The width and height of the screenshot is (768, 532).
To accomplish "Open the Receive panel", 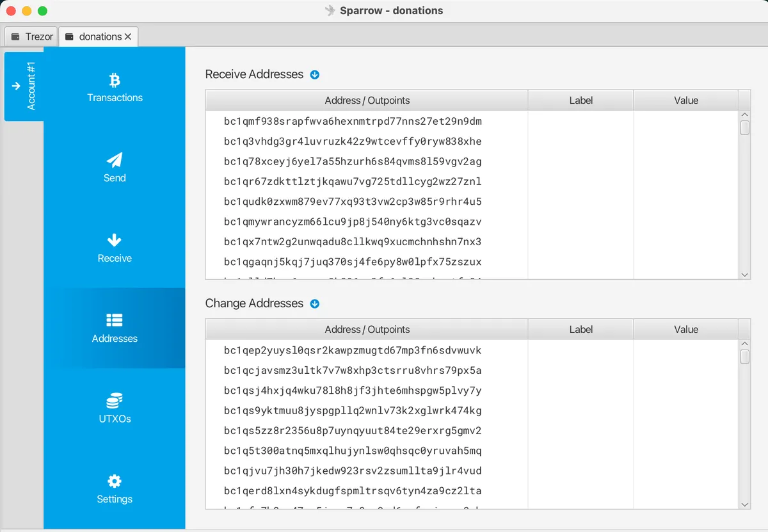I will (115, 248).
